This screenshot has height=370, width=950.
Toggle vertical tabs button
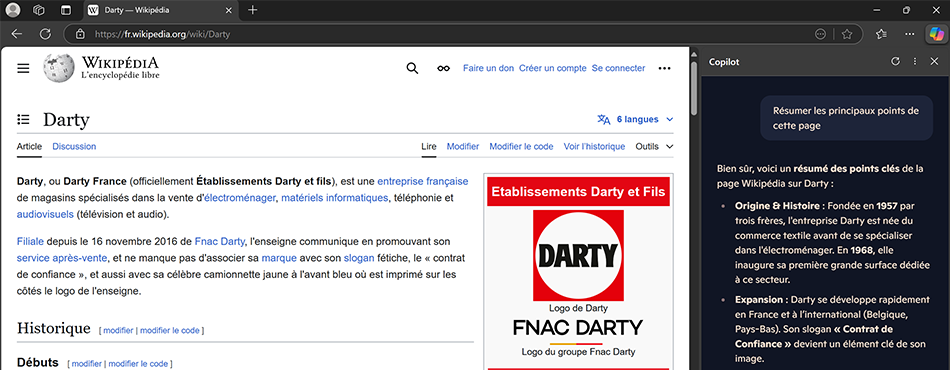(66, 10)
